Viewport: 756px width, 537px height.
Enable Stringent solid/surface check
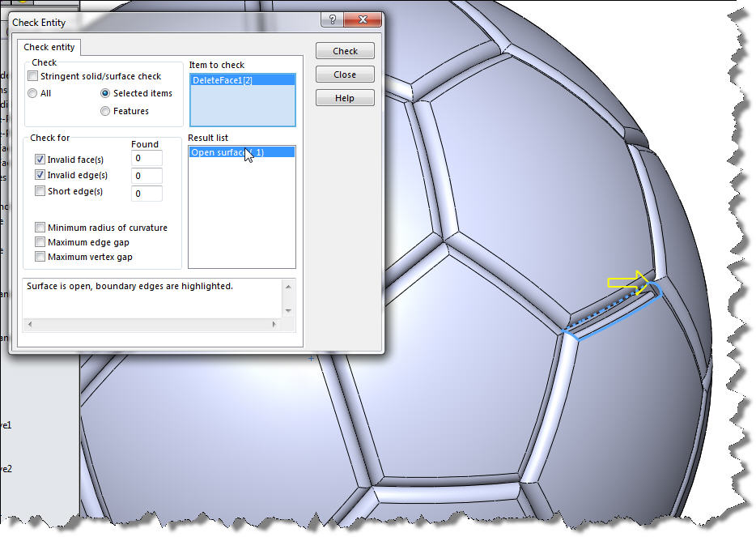33,76
